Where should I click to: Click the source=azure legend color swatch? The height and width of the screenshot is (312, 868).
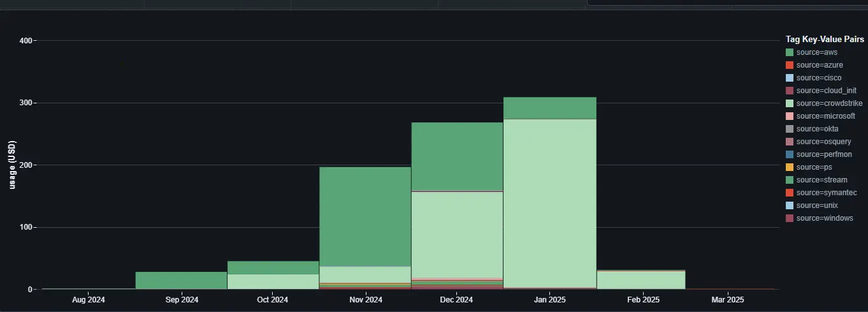(x=790, y=65)
